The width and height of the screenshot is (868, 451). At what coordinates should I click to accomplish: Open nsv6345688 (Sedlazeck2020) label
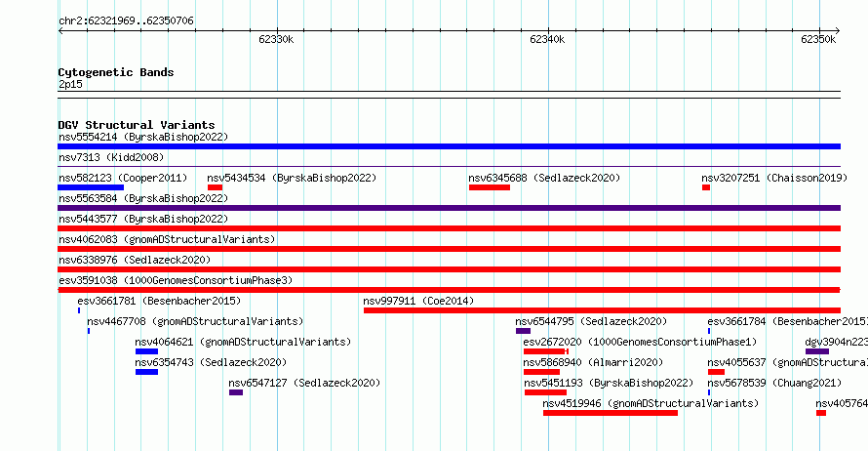[x=544, y=178]
